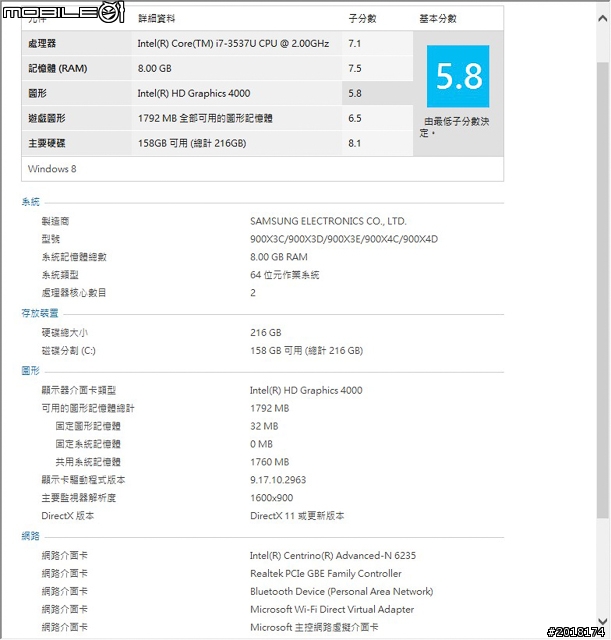Click the 'Windows 8' label
This screenshot has width=611, height=640.
point(52,169)
